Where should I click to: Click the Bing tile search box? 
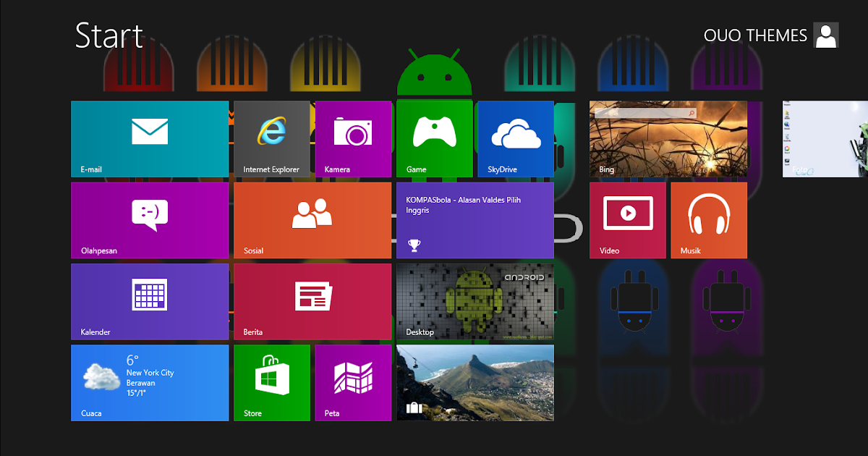click(645, 114)
